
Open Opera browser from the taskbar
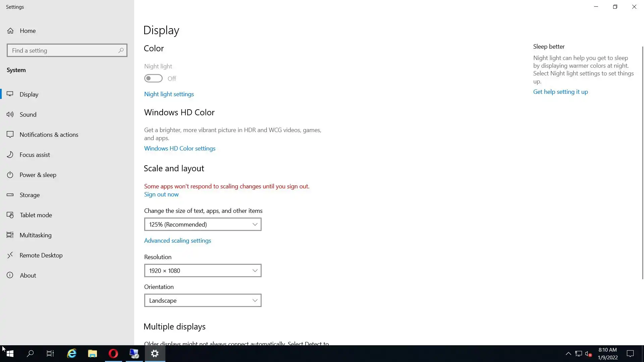pyautogui.click(x=113, y=354)
